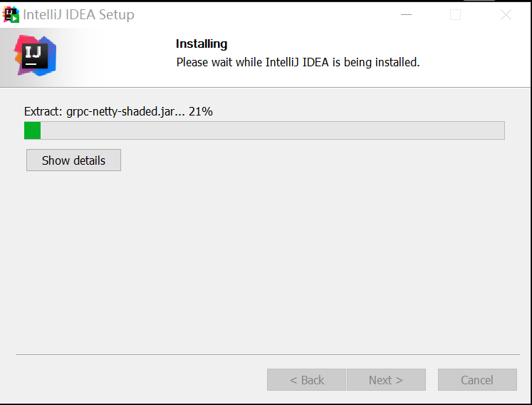This screenshot has height=405, width=532.
Task: Go to previous step with Back button
Action: click(x=306, y=380)
